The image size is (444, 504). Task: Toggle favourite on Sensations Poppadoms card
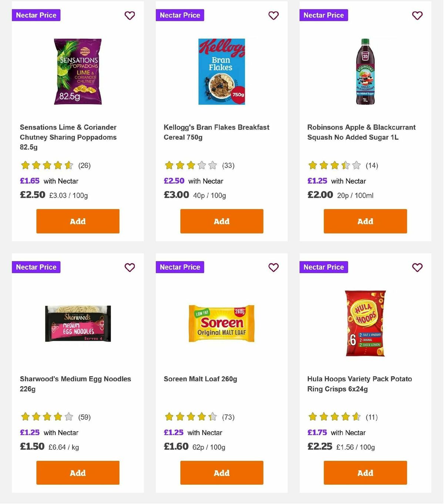pyautogui.click(x=129, y=16)
